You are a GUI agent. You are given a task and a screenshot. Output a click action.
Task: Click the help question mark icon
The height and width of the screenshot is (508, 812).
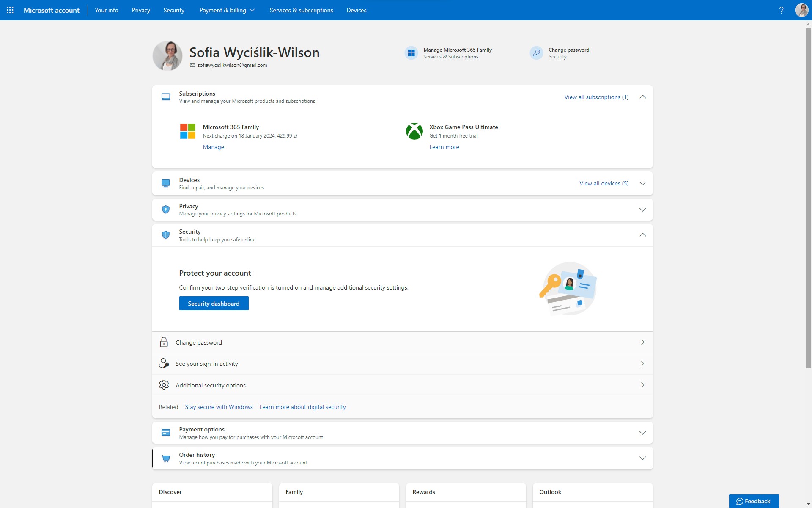(781, 10)
